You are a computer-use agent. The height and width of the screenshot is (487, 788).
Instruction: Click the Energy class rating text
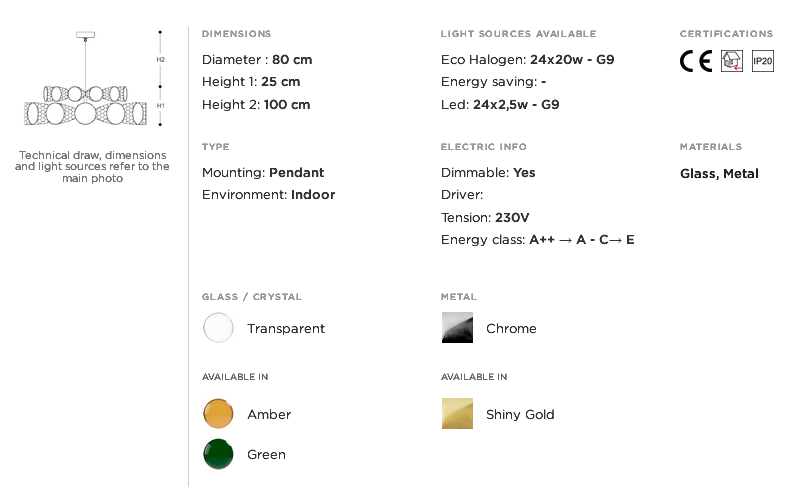537,240
